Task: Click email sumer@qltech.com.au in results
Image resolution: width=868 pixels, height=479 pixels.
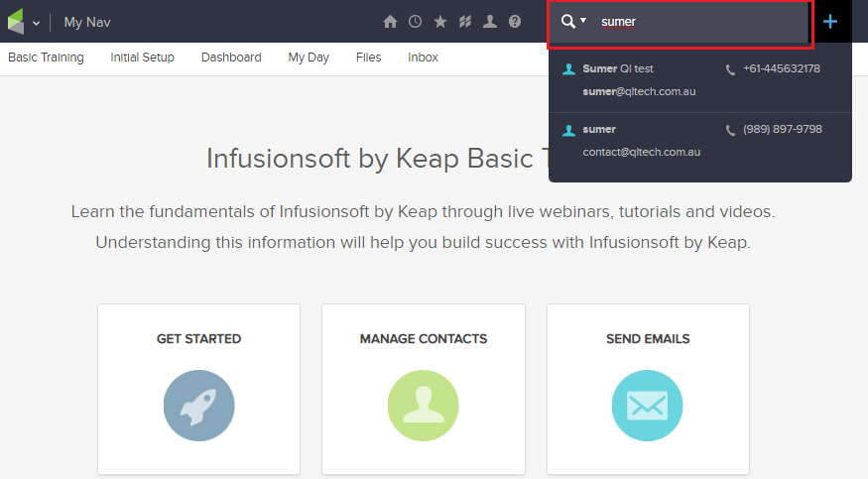Action: [x=640, y=92]
